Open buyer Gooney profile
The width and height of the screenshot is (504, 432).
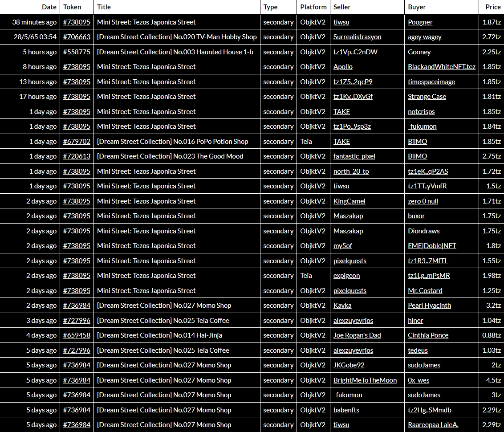pyautogui.click(x=419, y=52)
